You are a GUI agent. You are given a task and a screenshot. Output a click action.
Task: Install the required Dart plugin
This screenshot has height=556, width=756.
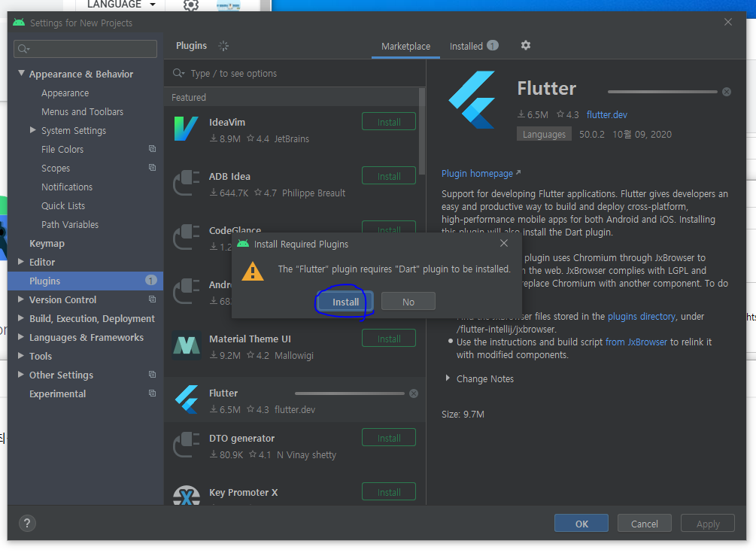coord(345,302)
